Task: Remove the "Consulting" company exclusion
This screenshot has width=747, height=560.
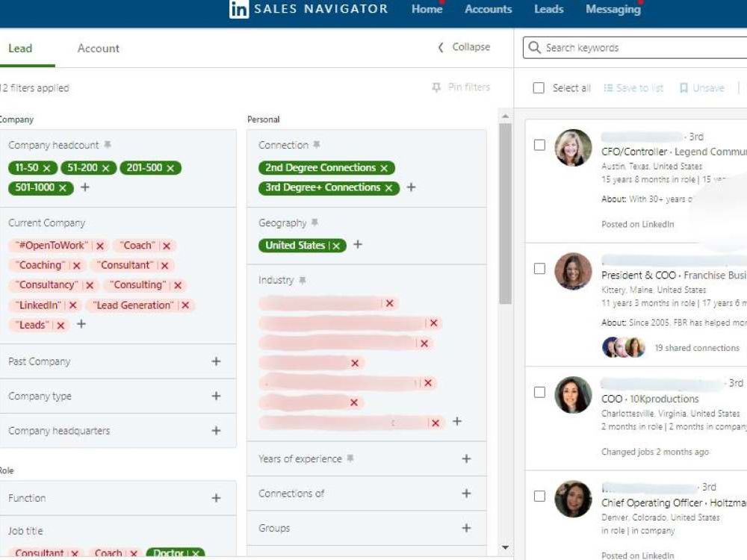Action: pyautogui.click(x=178, y=285)
